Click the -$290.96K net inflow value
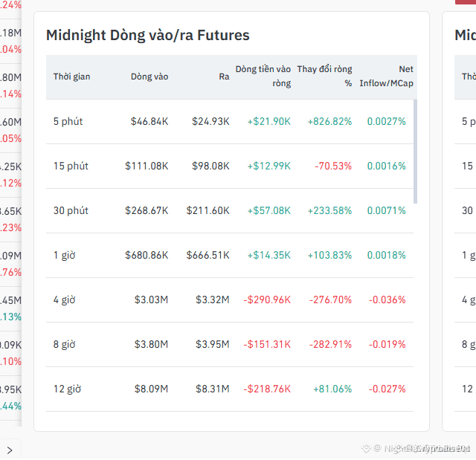Screen dimensions: 476x460 coord(267,300)
